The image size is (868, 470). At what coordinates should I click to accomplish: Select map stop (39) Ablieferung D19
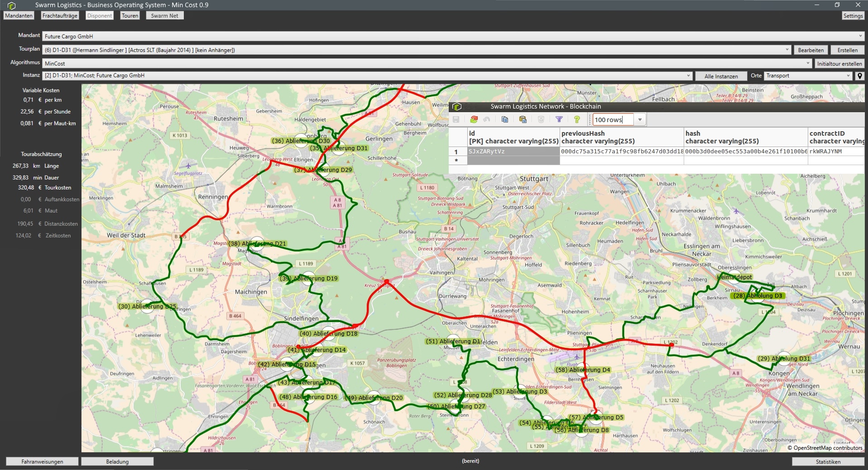pos(308,278)
